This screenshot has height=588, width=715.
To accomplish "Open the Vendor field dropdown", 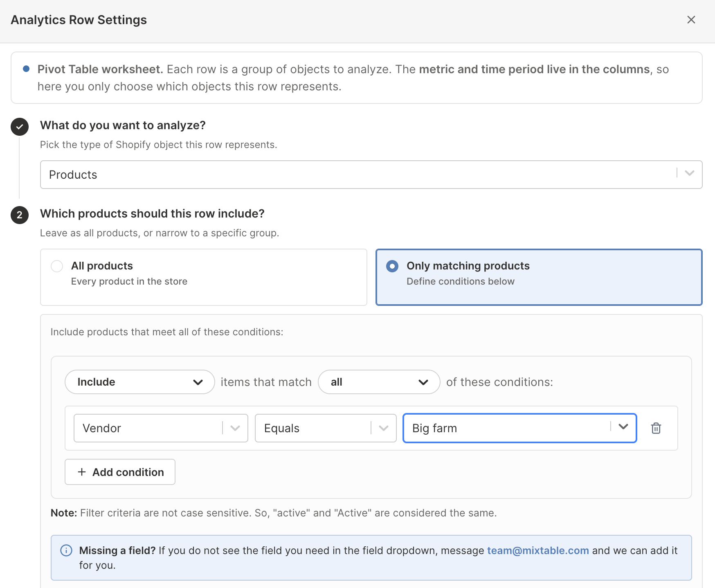I will point(161,428).
